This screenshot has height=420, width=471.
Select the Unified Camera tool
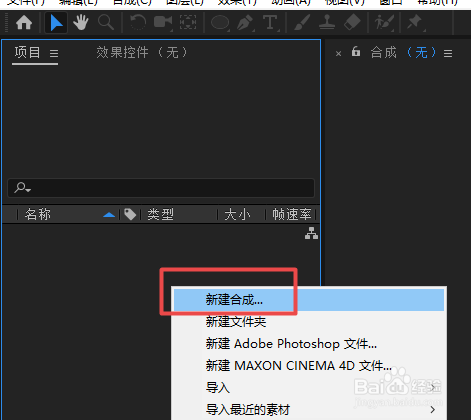pos(163,23)
